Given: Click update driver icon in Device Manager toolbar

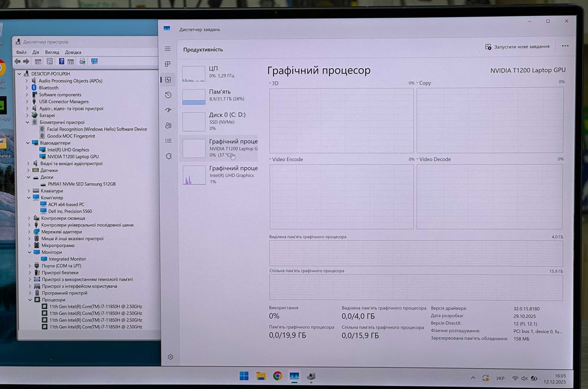Looking at the screenshot, I should point(82,61).
